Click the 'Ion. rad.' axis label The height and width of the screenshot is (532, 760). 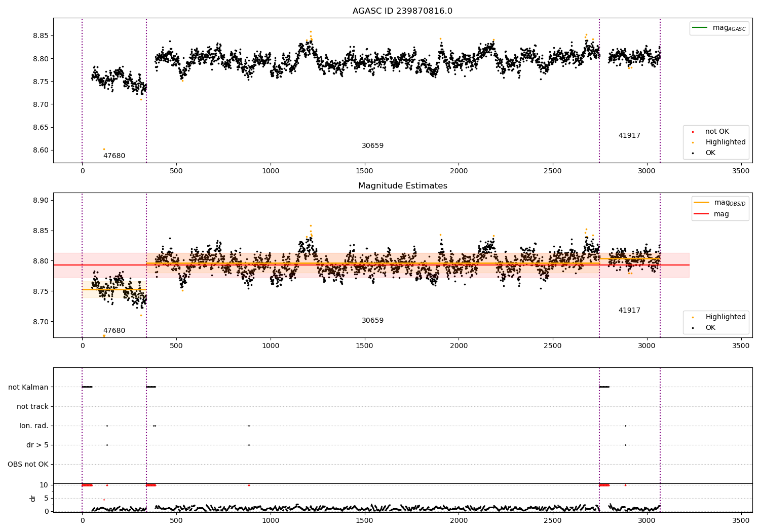pos(34,426)
